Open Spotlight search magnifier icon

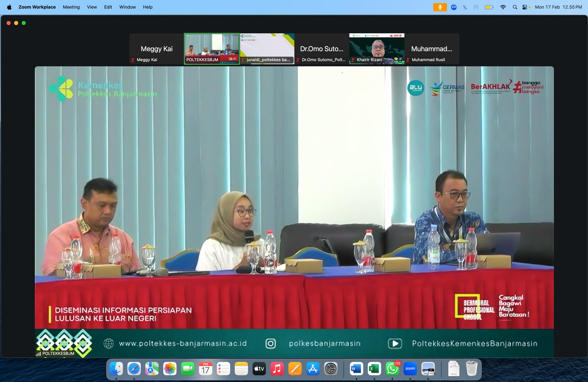[515, 7]
